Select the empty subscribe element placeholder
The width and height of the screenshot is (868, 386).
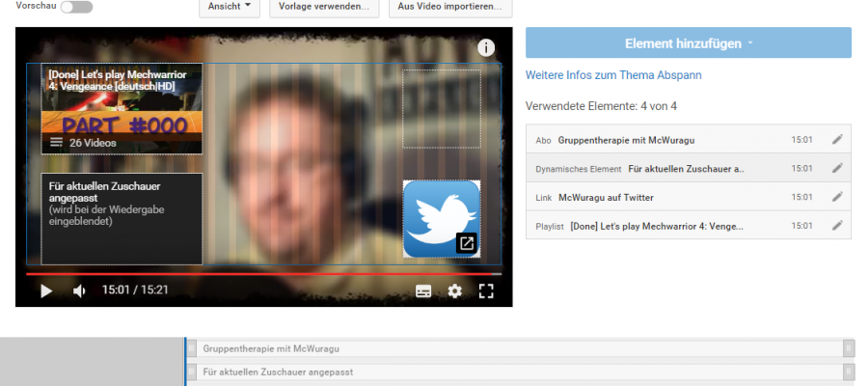[441, 108]
